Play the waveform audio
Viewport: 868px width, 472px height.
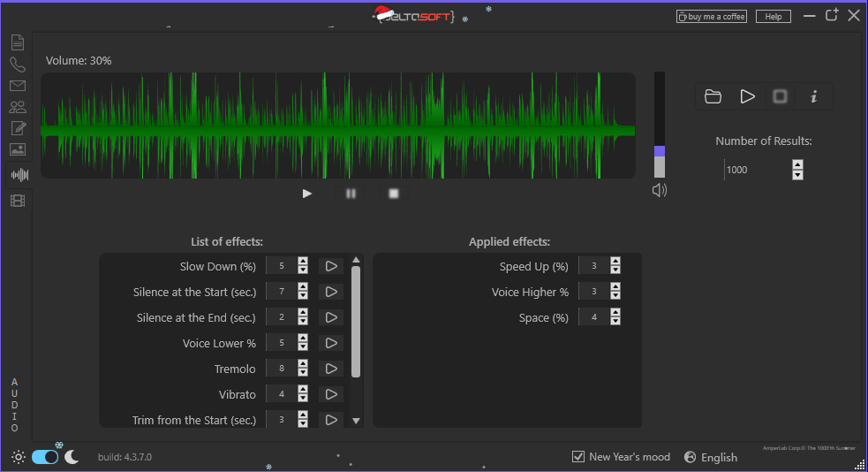[307, 194]
